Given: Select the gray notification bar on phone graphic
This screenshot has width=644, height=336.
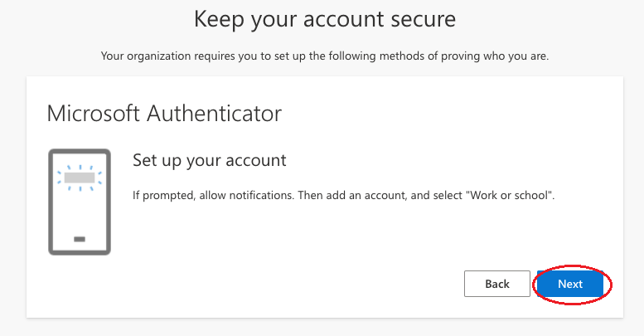Looking at the screenshot, I should tap(80, 178).
